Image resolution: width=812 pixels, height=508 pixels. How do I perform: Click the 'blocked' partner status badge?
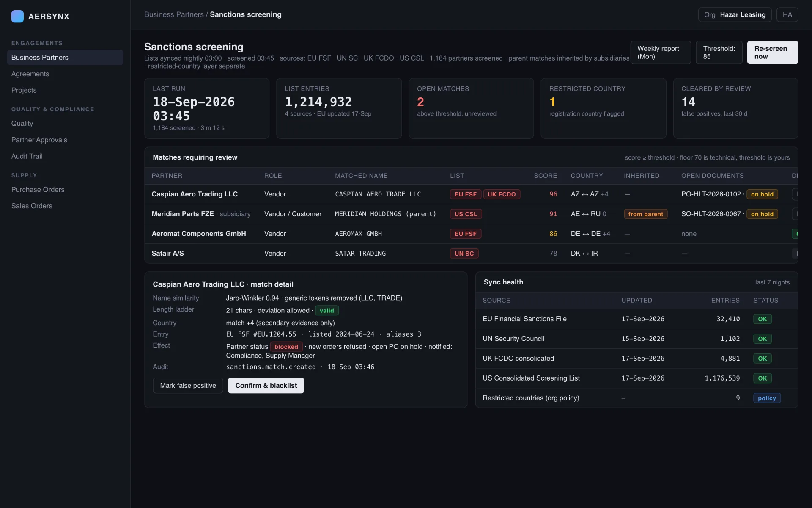pyautogui.click(x=286, y=347)
